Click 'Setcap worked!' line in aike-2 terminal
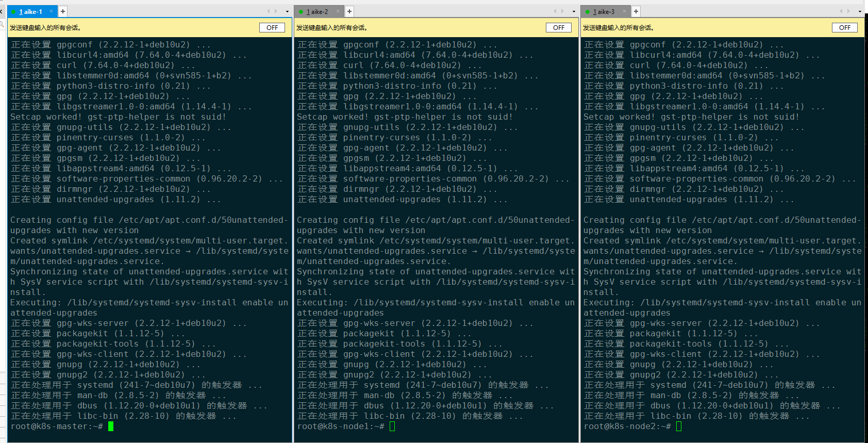Viewport: 868px width, 443px height. (405, 117)
